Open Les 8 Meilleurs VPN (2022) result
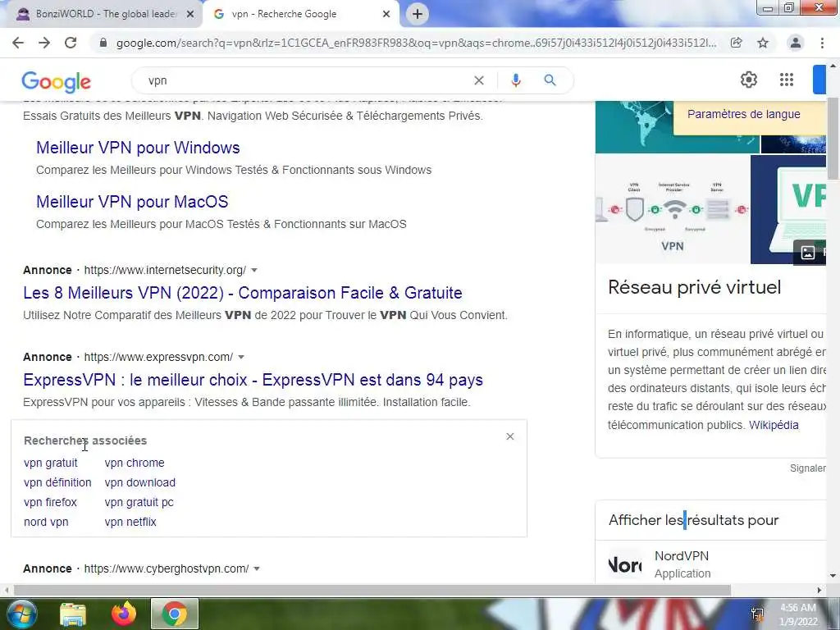Viewport: 840px width, 630px height. [x=242, y=293]
